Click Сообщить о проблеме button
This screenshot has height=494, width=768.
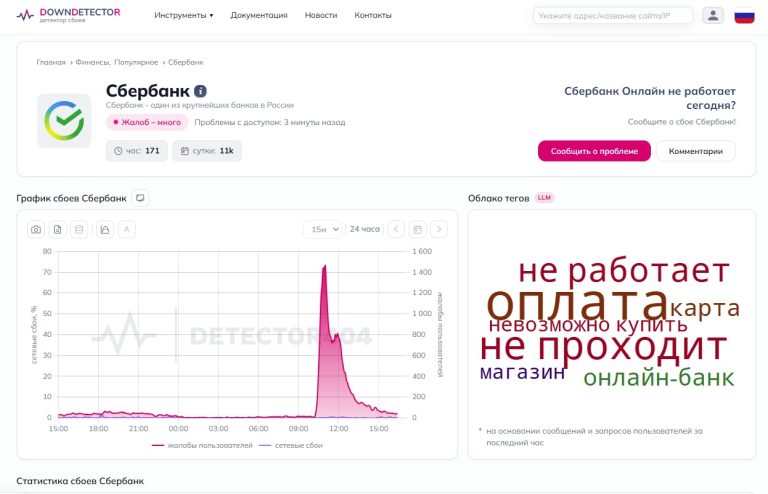tap(594, 151)
